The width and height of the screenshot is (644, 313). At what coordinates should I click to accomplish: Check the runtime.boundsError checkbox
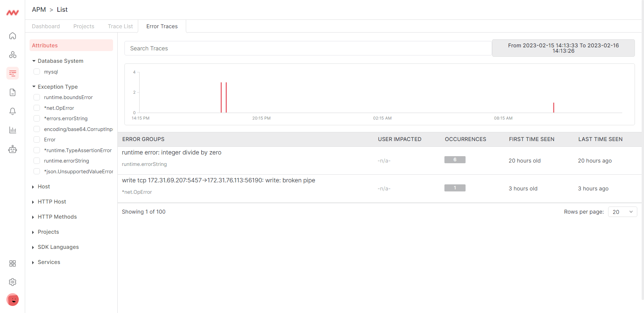click(37, 97)
